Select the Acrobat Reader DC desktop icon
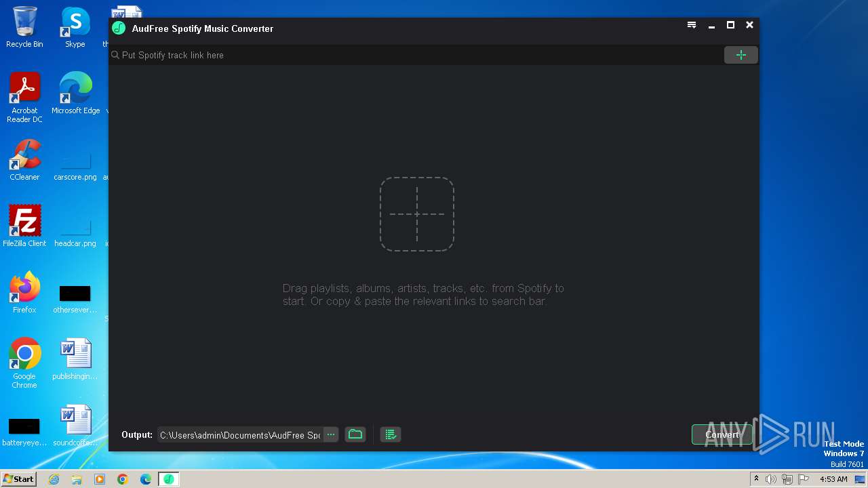The width and height of the screenshot is (868, 488). pos(24,98)
